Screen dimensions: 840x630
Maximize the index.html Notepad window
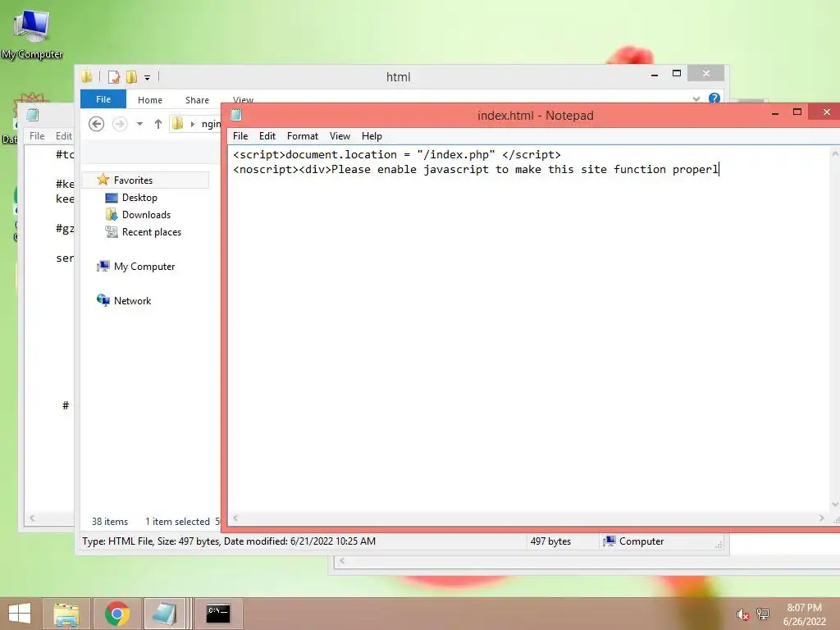click(797, 112)
